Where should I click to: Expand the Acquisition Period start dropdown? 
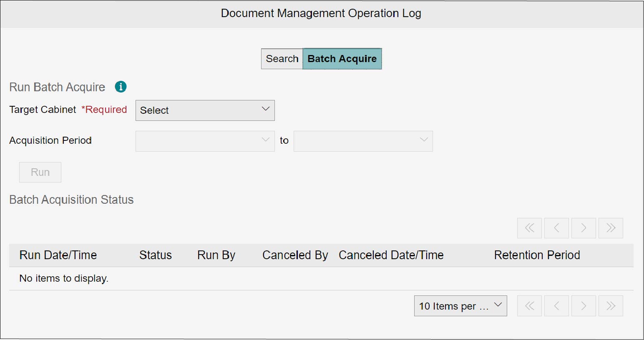tap(205, 141)
